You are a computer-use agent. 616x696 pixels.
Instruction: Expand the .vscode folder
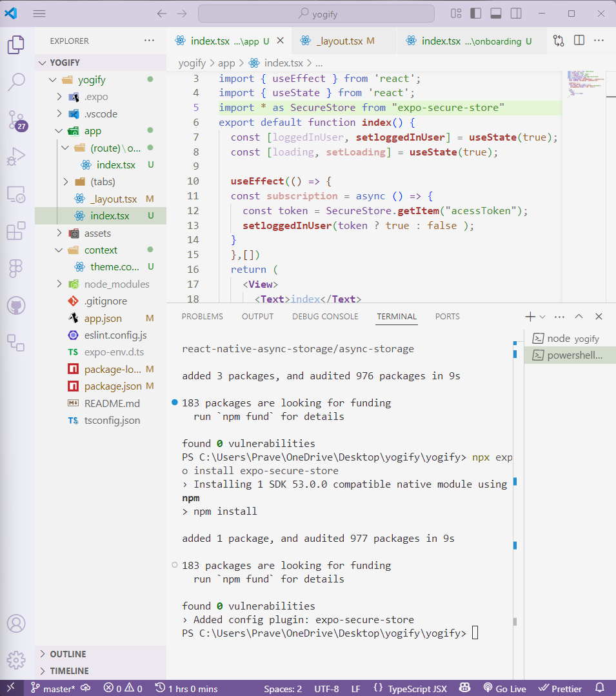pos(100,114)
